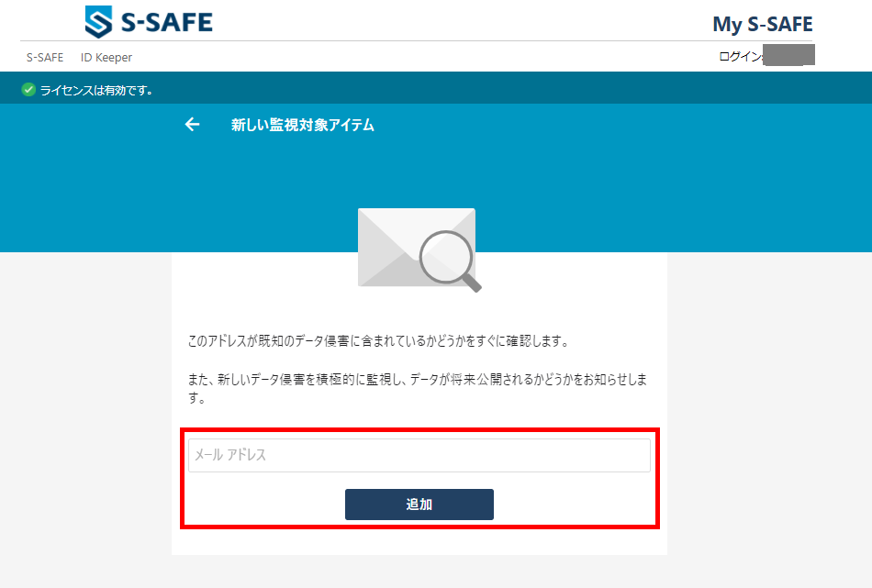The image size is (872, 588).
Task: Click the My S-SAFE heading
Action: point(762,25)
